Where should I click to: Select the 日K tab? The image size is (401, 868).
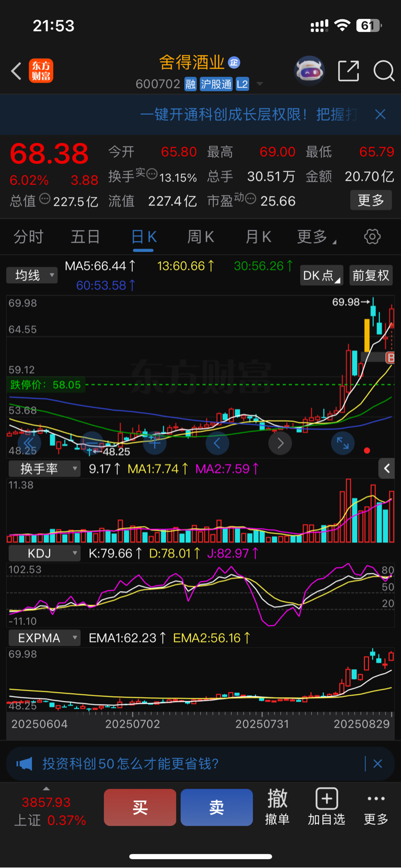(x=144, y=237)
